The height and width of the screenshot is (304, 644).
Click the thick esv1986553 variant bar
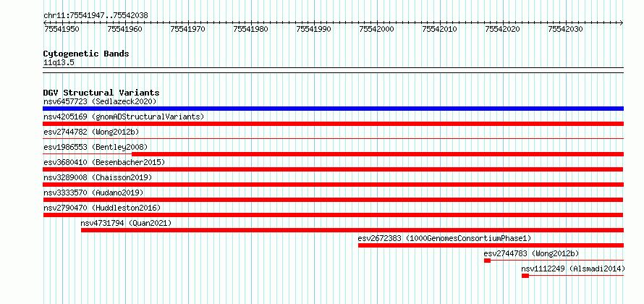pos(378,154)
